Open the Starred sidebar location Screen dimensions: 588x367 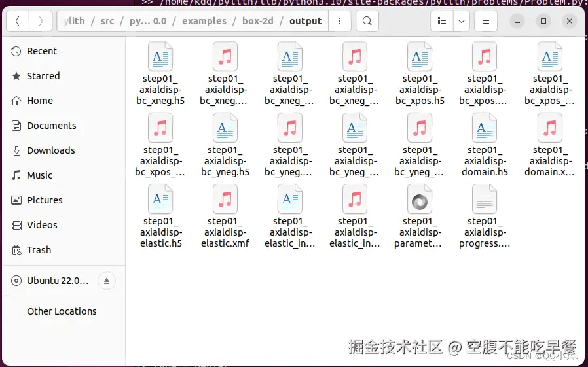tap(64, 76)
